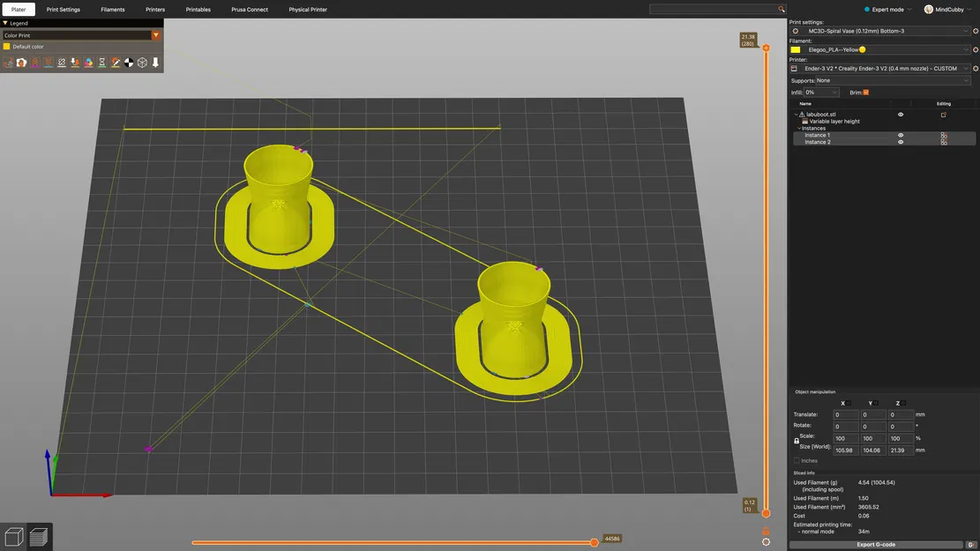The height and width of the screenshot is (551, 980).
Task: Toggle the wireframe shells cube icon
Action: (143, 63)
